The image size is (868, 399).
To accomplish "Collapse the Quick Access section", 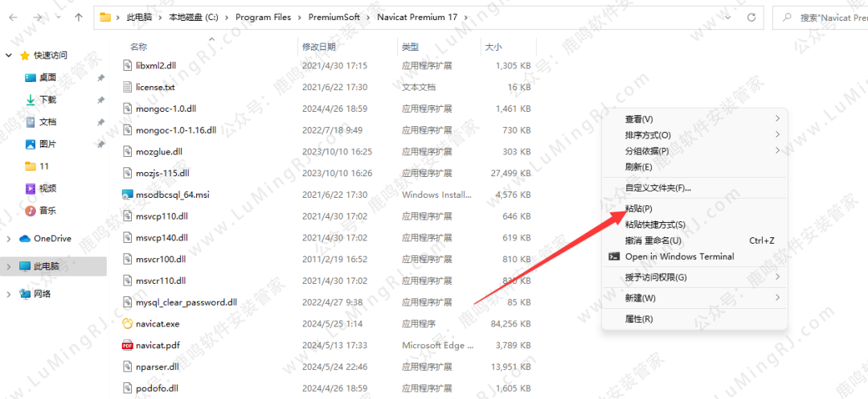I will tap(9, 56).
